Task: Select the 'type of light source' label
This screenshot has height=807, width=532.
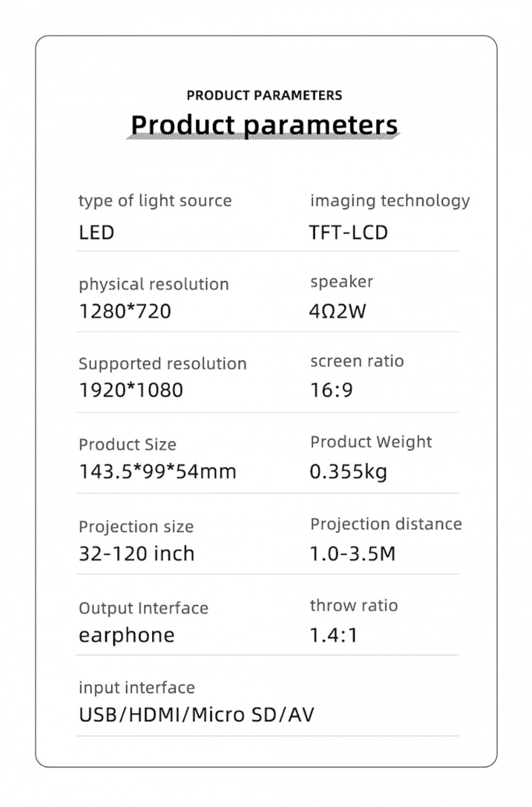Action: click(x=155, y=202)
